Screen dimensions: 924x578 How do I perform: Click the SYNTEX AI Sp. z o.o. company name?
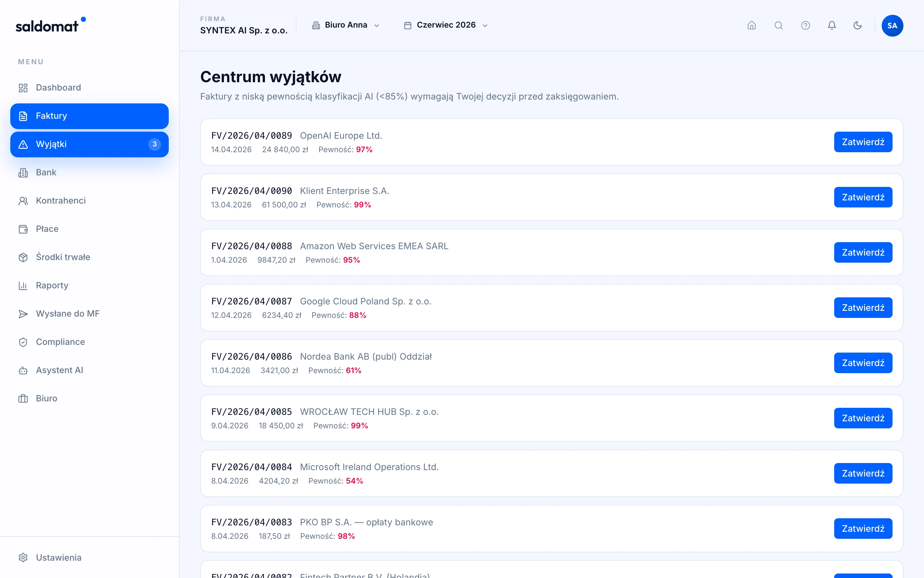[244, 31]
